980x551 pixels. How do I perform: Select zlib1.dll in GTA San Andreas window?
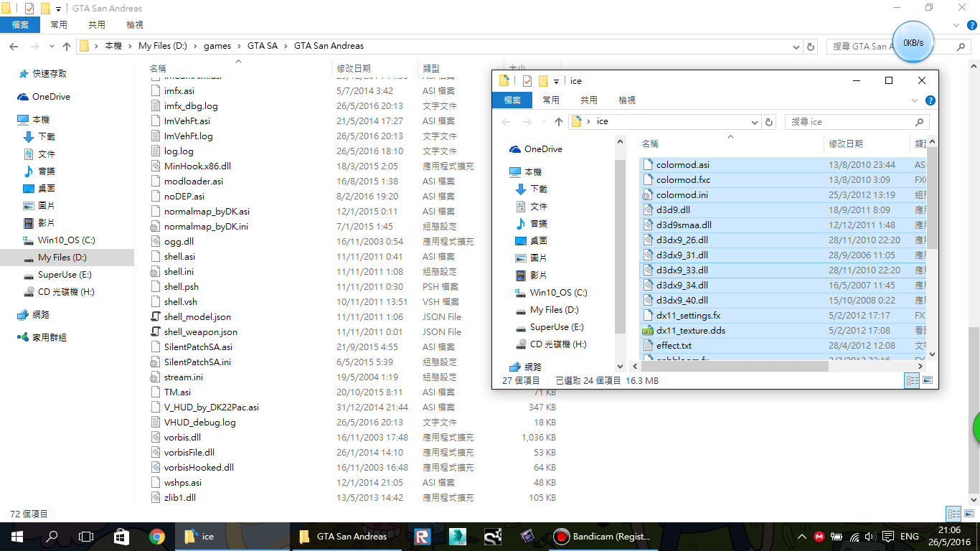[179, 498]
